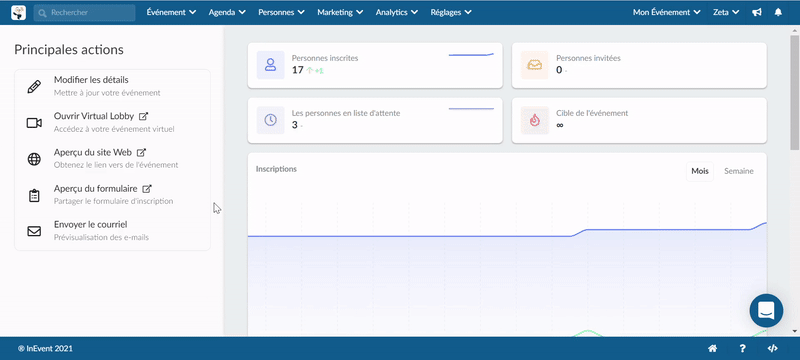The width and height of the screenshot is (800, 360).
Task: Click the home icon in footer
Action: 713,349
